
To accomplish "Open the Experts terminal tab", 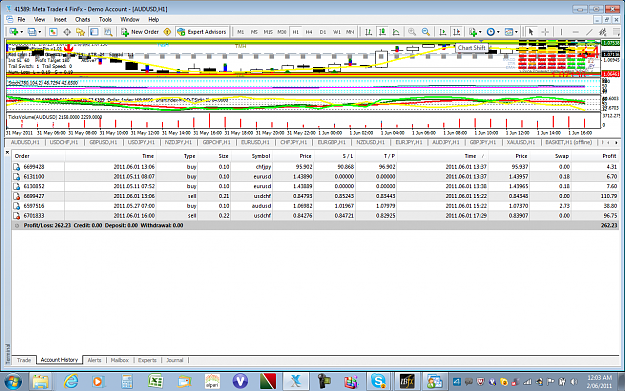I will [147, 360].
